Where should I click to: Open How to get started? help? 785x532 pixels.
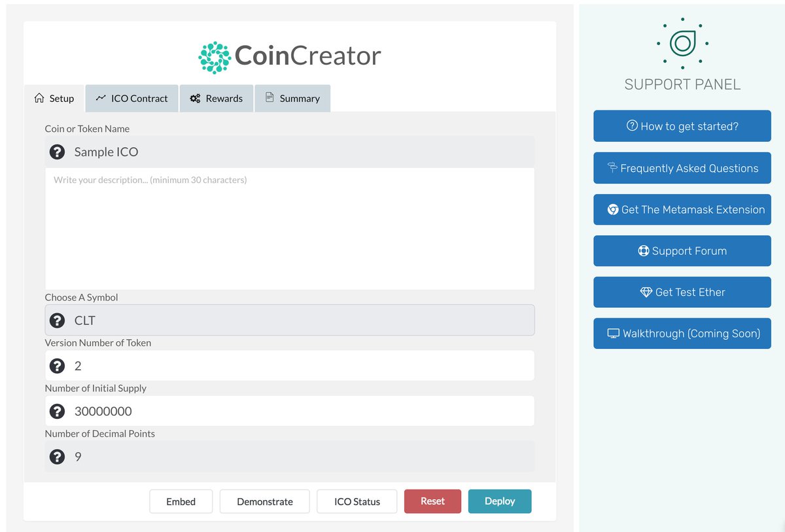click(x=682, y=126)
